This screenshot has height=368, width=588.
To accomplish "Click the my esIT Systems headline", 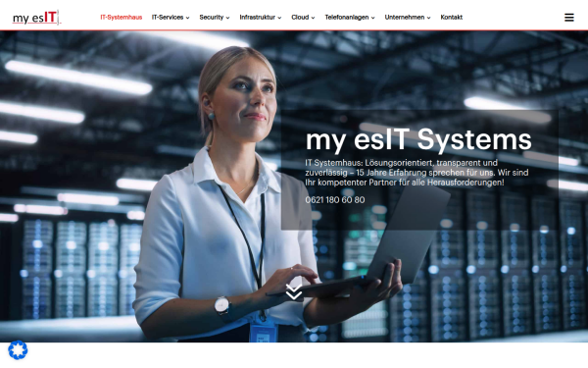I will tap(418, 139).
